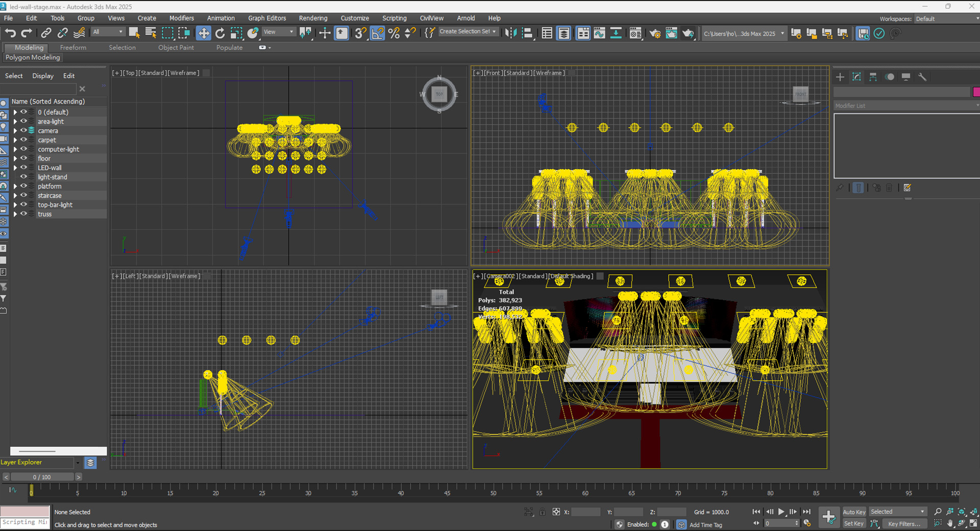
Task: Click the Auto Key button
Action: 854,512
